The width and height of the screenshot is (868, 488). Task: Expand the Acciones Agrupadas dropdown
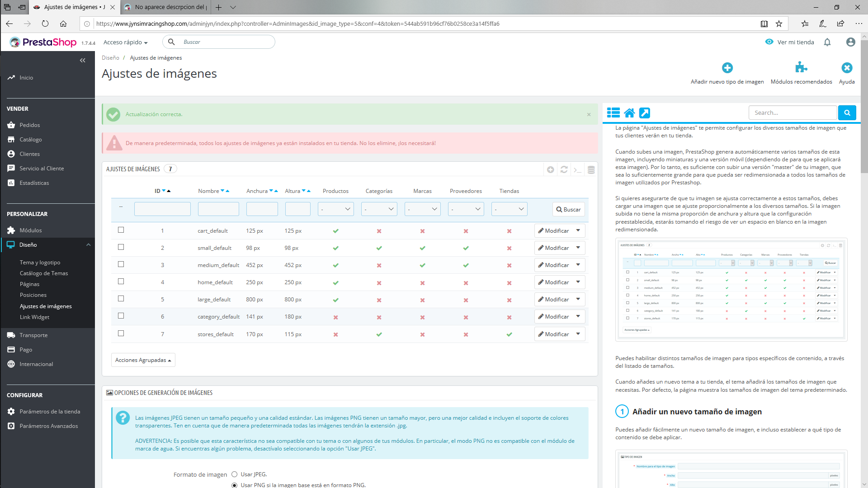(x=143, y=360)
